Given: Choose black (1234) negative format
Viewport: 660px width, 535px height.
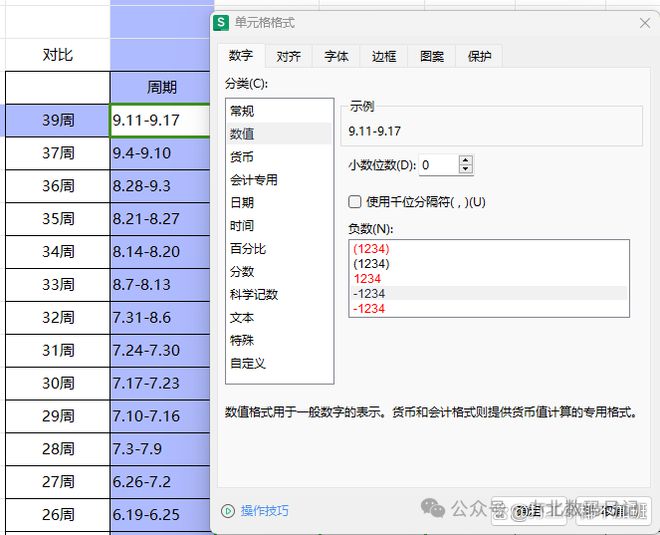Looking at the screenshot, I should (x=489, y=264).
